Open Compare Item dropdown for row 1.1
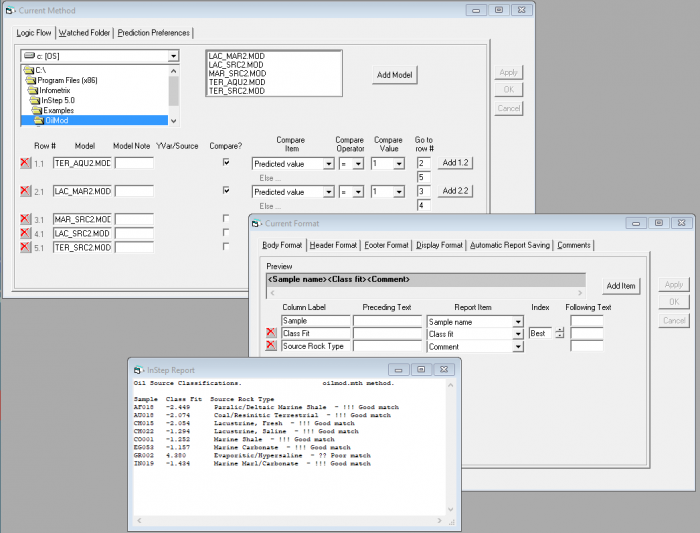This screenshot has width=700, height=533. (x=329, y=164)
